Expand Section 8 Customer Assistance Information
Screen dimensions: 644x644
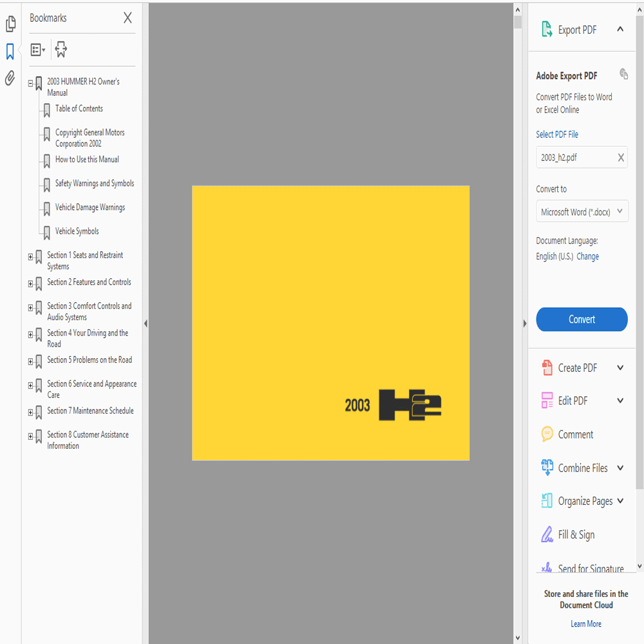tap(30, 436)
